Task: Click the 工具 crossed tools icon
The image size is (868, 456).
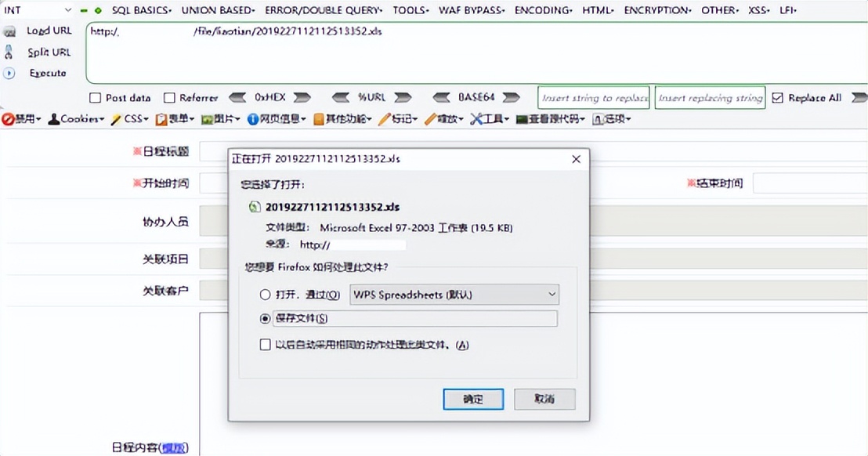Action: (476, 119)
